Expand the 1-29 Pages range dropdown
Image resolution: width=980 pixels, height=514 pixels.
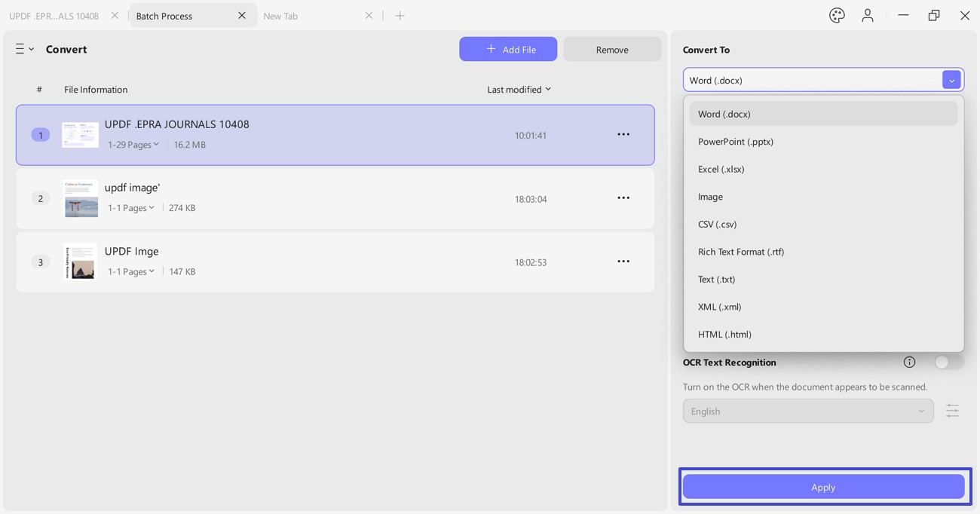click(x=133, y=145)
